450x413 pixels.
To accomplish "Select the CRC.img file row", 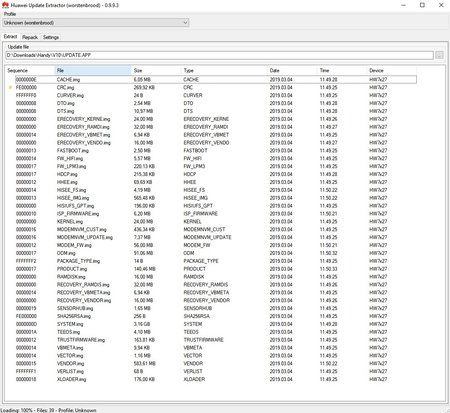I will [216, 87].
